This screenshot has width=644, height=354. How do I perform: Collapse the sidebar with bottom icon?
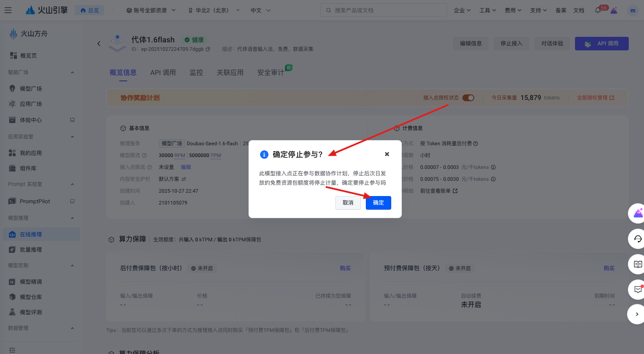coord(12,350)
